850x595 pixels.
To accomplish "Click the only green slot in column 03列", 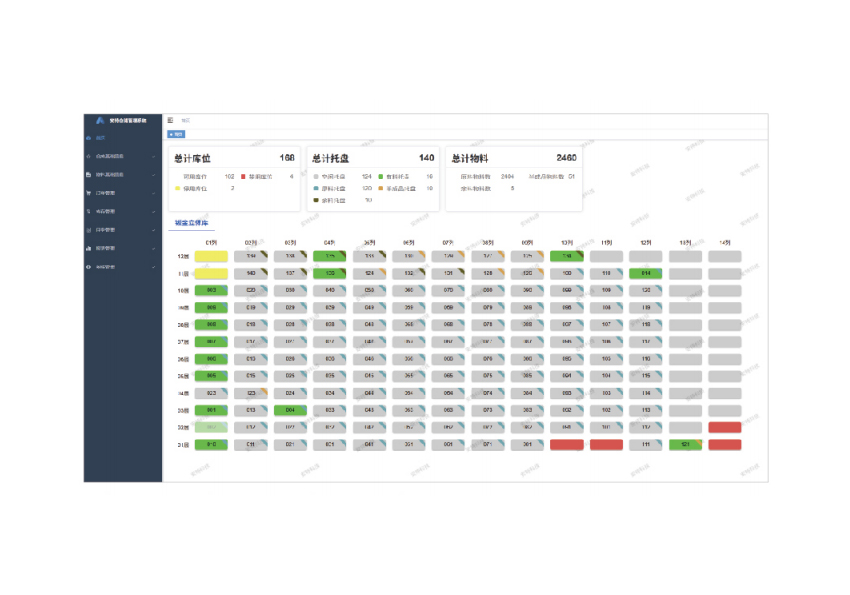I will click(290, 409).
